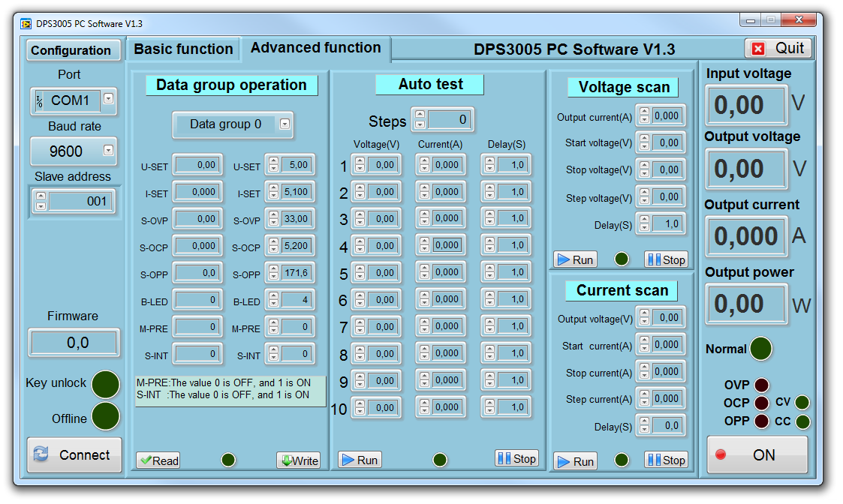Click the CC indicator LED

(802, 421)
